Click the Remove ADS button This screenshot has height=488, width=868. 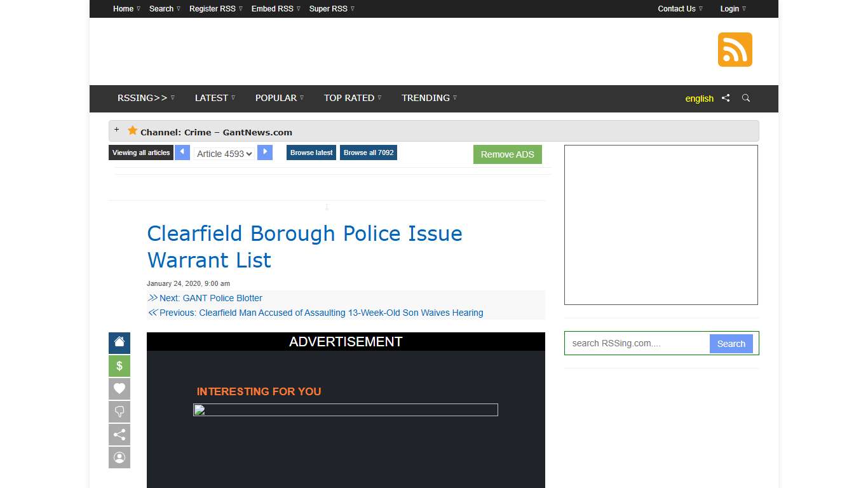[x=507, y=154]
